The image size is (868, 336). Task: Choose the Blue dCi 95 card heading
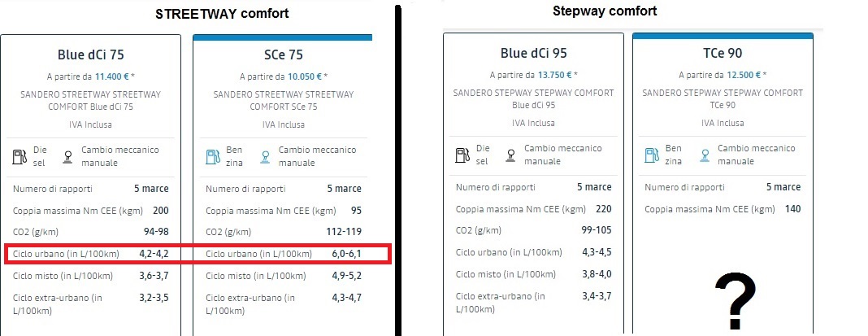tap(533, 54)
